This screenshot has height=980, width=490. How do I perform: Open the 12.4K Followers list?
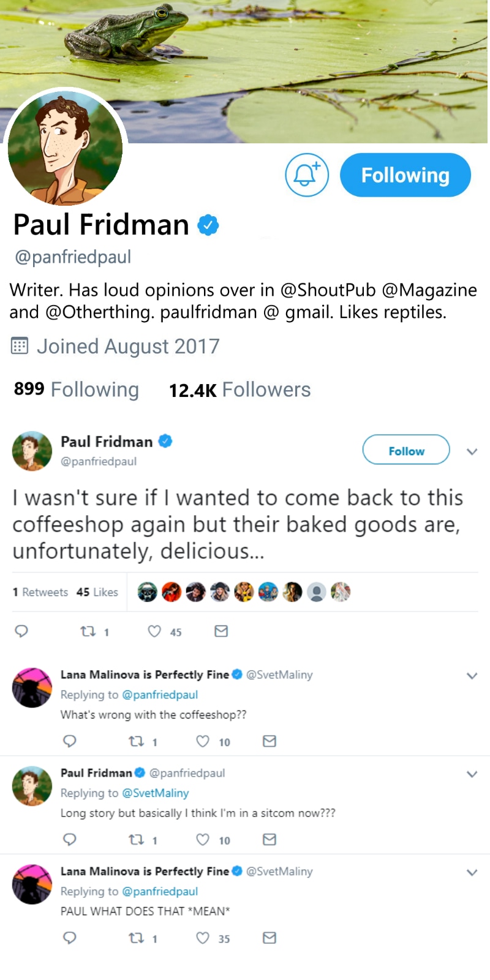click(239, 390)
